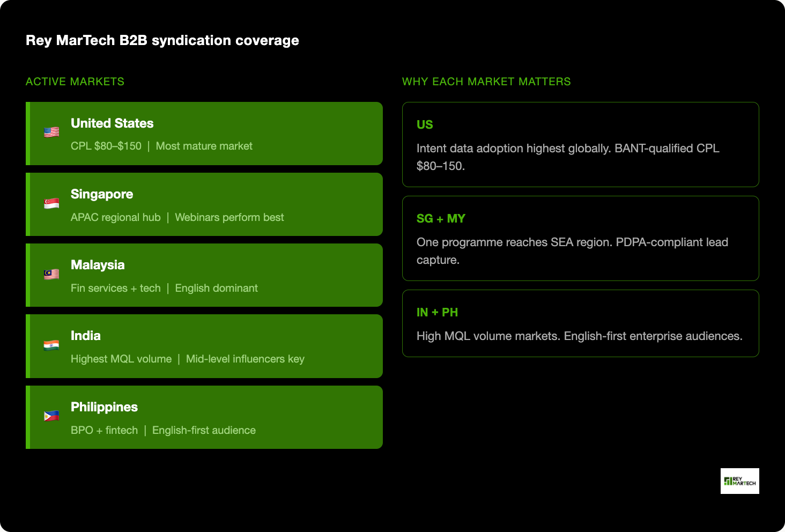Click the Philippines flag icon
This screenshot has width=785, height=532.
tap(51, 416)
